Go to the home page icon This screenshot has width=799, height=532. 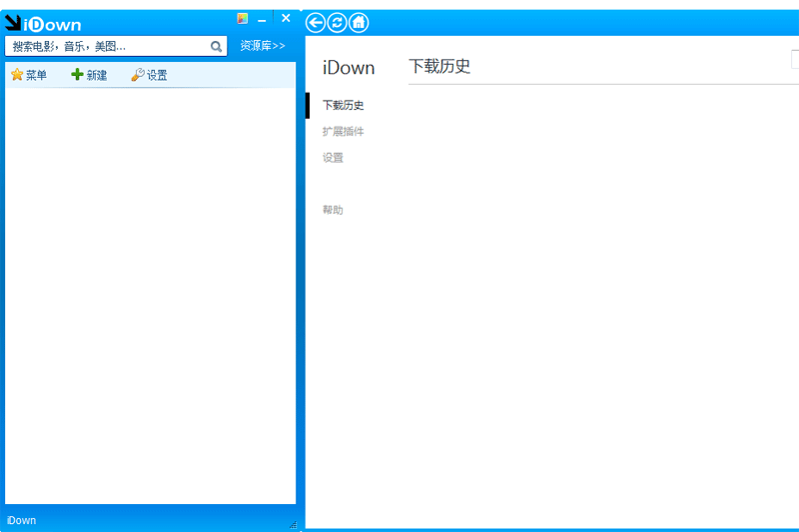[x=359, y=23]
